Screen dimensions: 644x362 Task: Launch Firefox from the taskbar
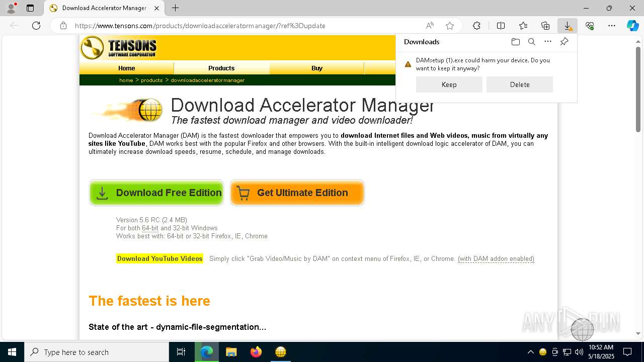[x=256, y=352]
